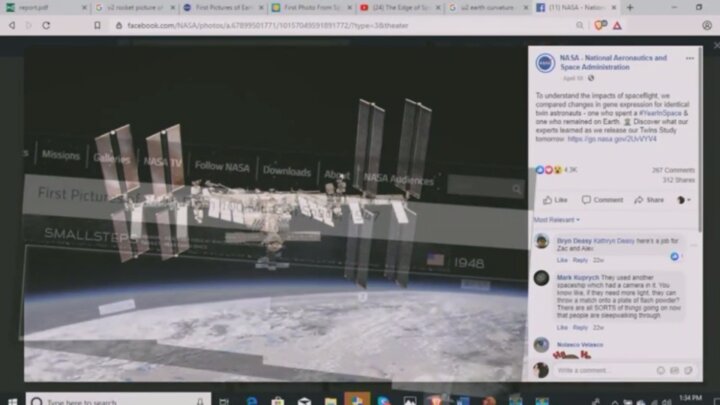The width and height of the screenshot is (720, 405).
Task: Like Mark Kupcych's comment
Action: point(562,327)
